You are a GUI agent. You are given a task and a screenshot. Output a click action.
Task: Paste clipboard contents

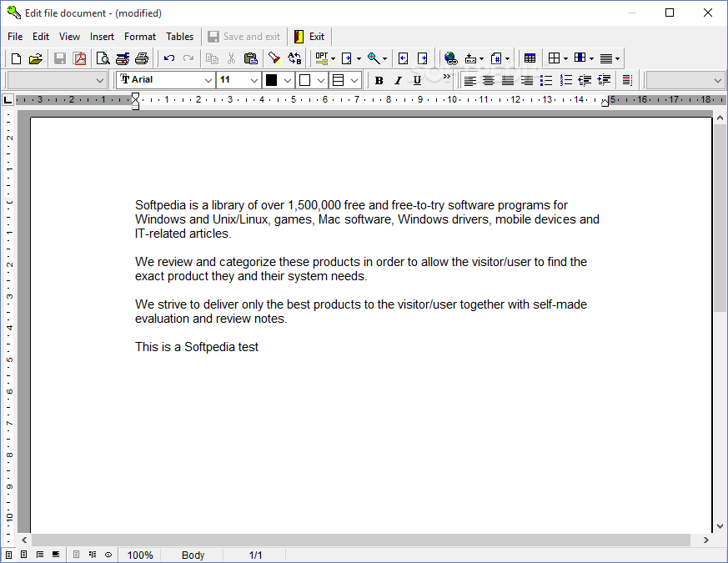coord(251,58)
